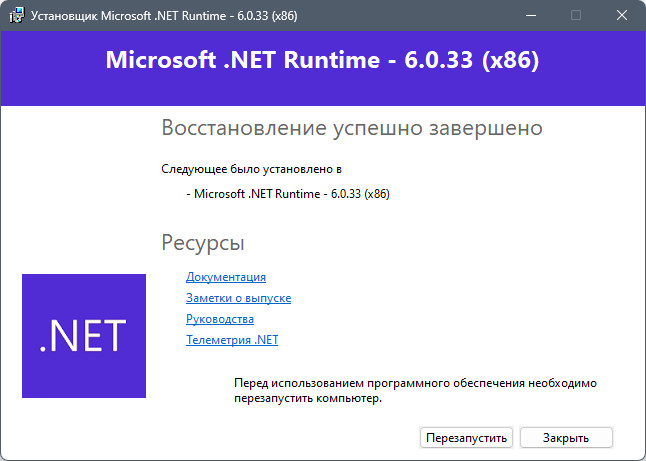Click the banner title Microsoft .NET Runtime - 6.0.33 (x86)

tap(322, 60)
